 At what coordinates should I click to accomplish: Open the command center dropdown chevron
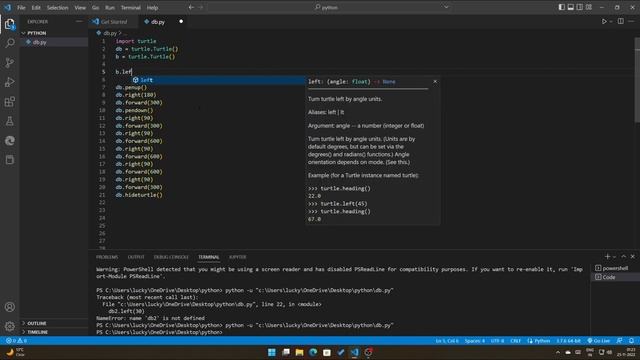pos(446,7)
